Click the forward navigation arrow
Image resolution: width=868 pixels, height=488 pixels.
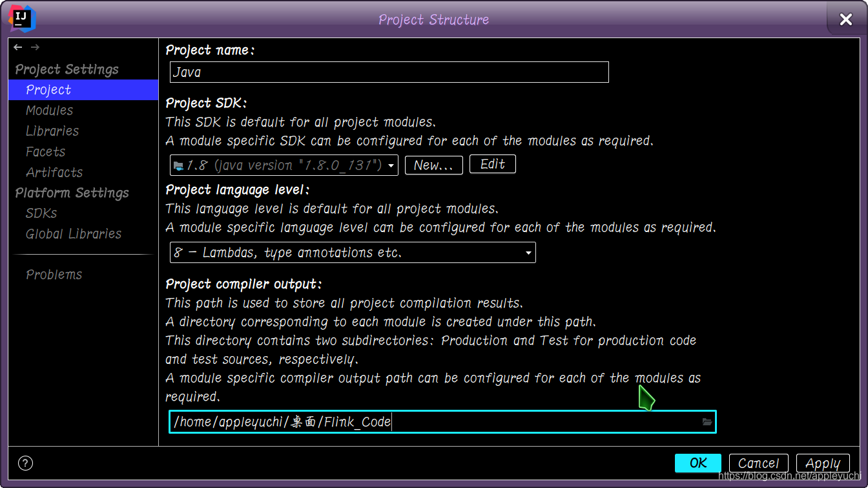35,47
